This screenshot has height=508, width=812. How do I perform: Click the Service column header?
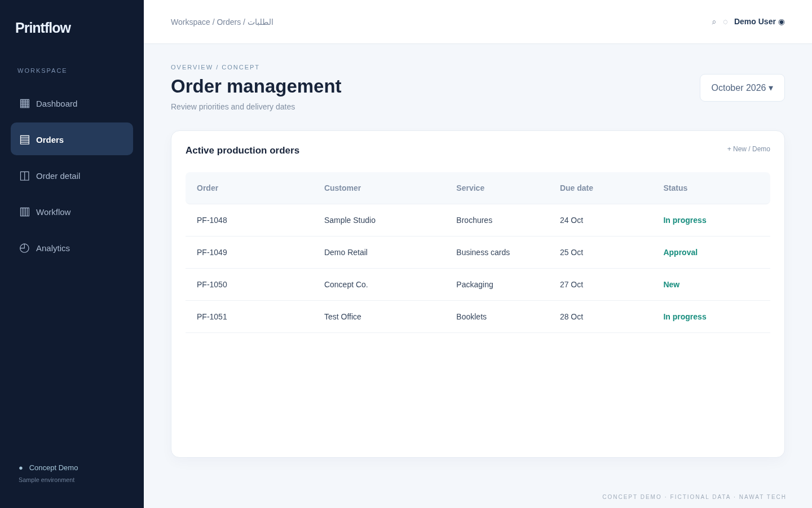tap(470, 188)
